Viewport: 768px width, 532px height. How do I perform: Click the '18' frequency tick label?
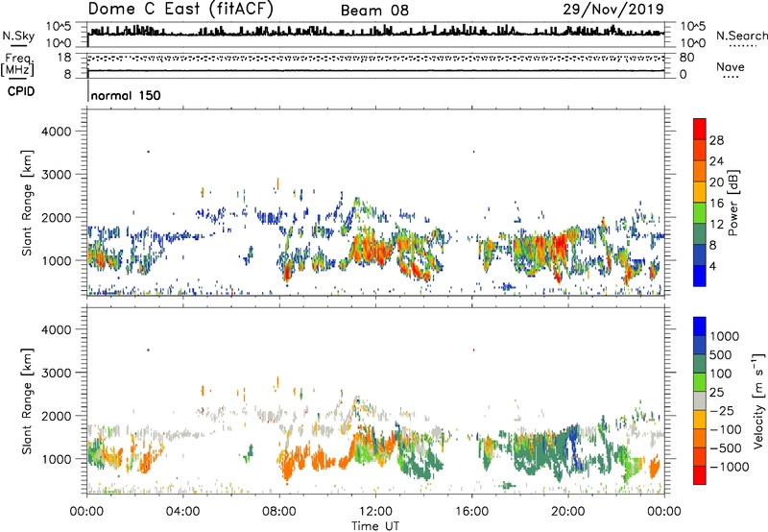(64, 58)
